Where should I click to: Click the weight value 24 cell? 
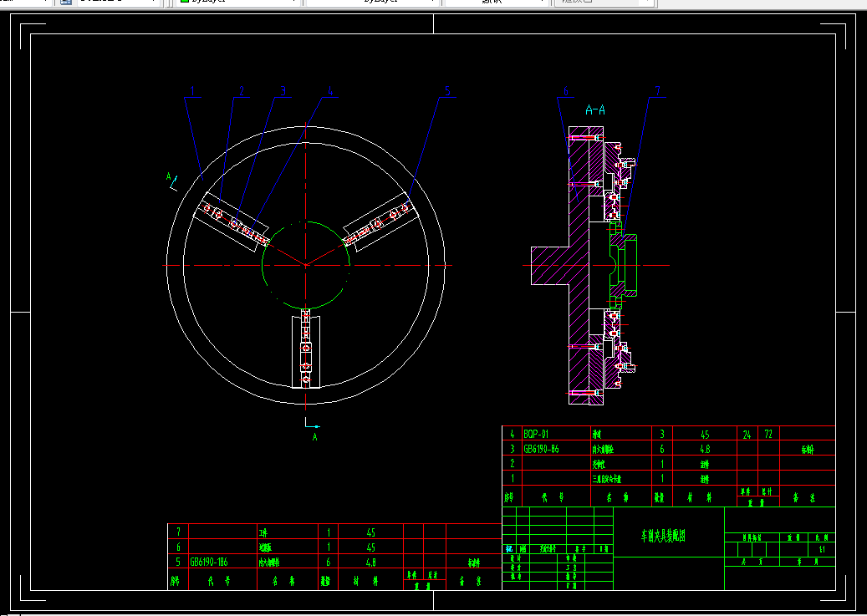coord(747,435)
